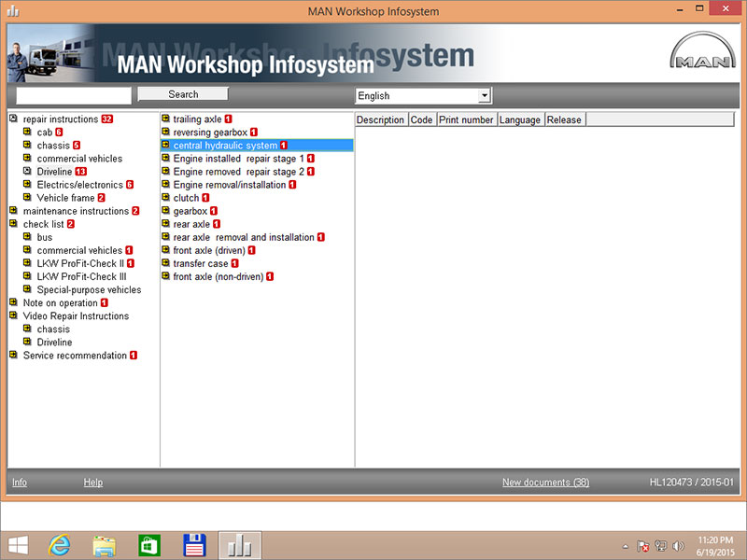Click into the search text field

tap(74, 96)
